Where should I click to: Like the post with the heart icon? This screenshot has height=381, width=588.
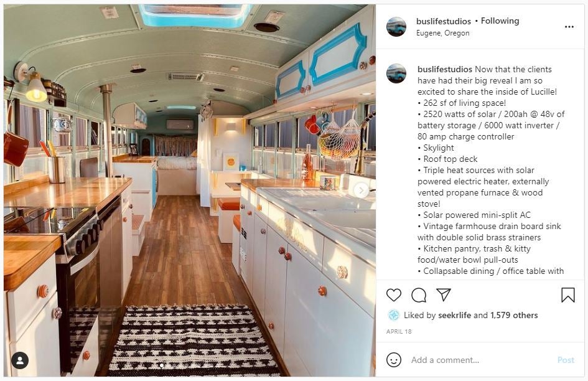(394, 295)
